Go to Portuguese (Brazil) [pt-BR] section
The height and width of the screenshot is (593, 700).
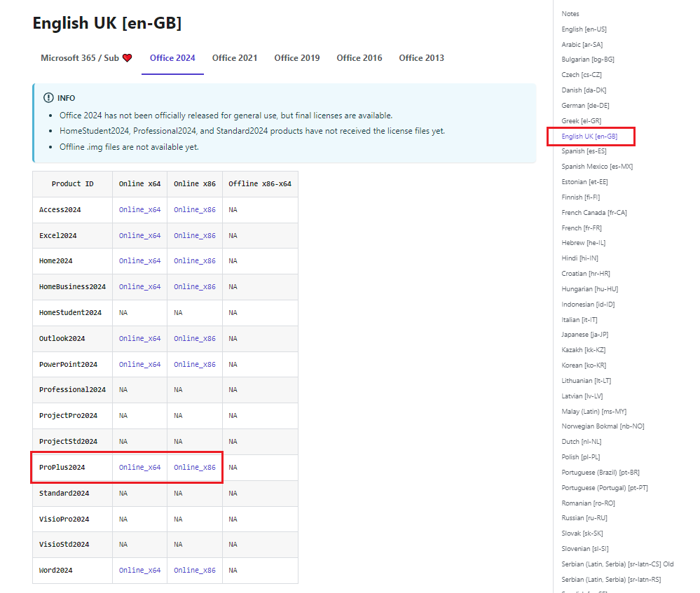coord(601,473)
